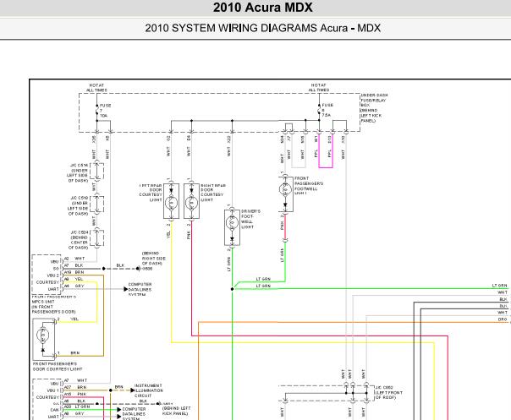Click '(BEHIND LEFT KICK PANEL)' ground note
Image resolution: width=511 pixels, height=420 pixels.
point(176,411)
